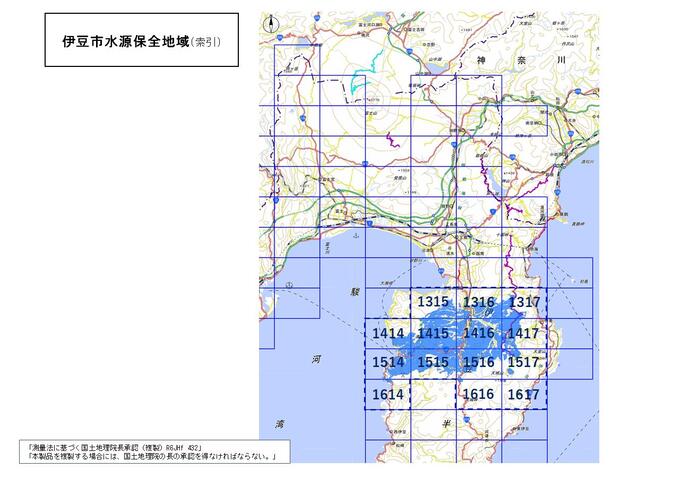Click the 川 character of the prefecture label

pos(561,59)
